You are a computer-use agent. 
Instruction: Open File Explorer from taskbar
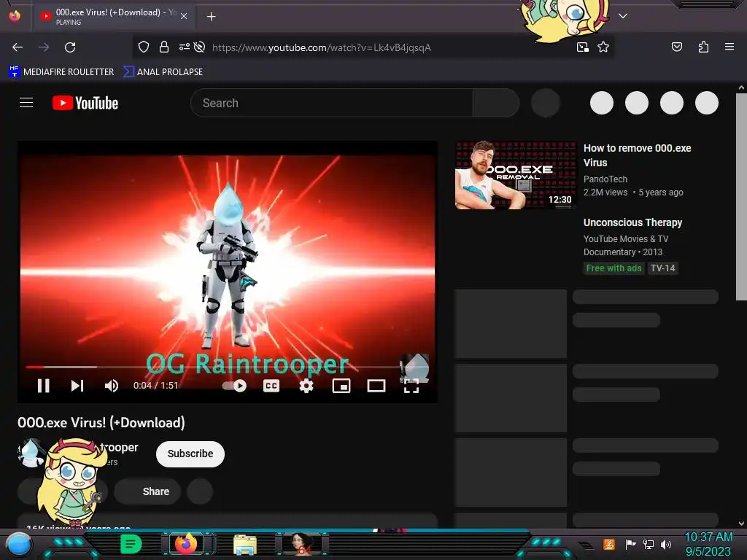pyautogui.click(x=245, y=544)
